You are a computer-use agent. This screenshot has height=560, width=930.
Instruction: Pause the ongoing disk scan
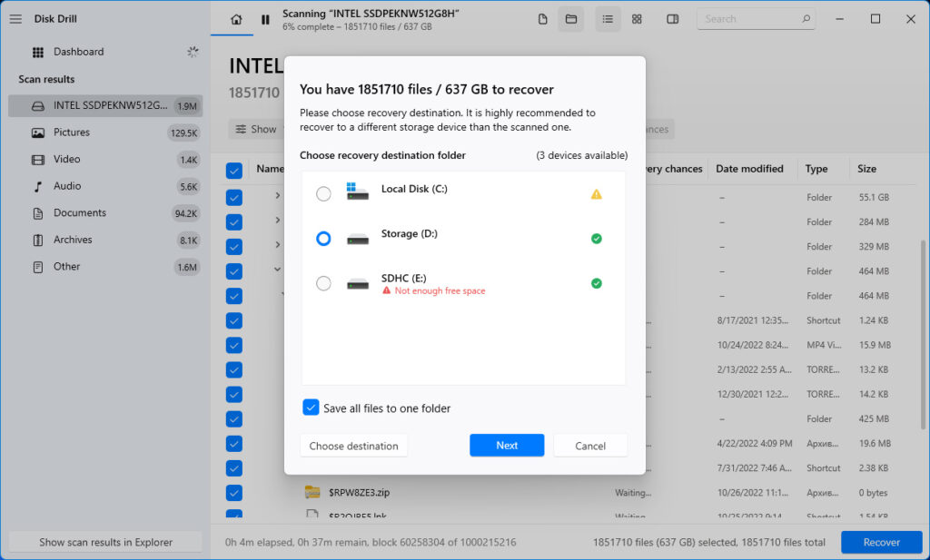pyautogui.click(x=264, y=18)
